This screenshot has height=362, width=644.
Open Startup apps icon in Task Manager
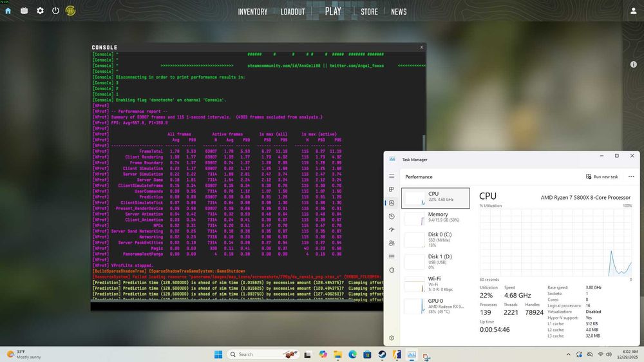[x=392, y=230]
